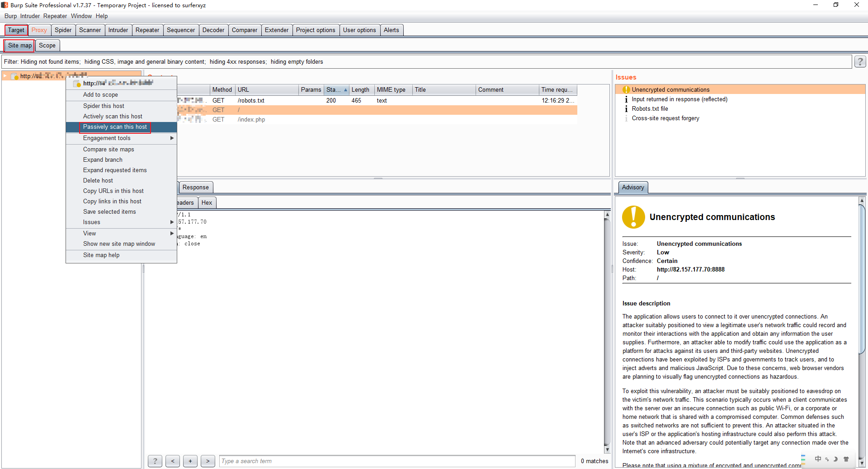Screen dimensions: 868x469
Task: Click info icon for Cross-site request forgery
Action: click(626, 118)
